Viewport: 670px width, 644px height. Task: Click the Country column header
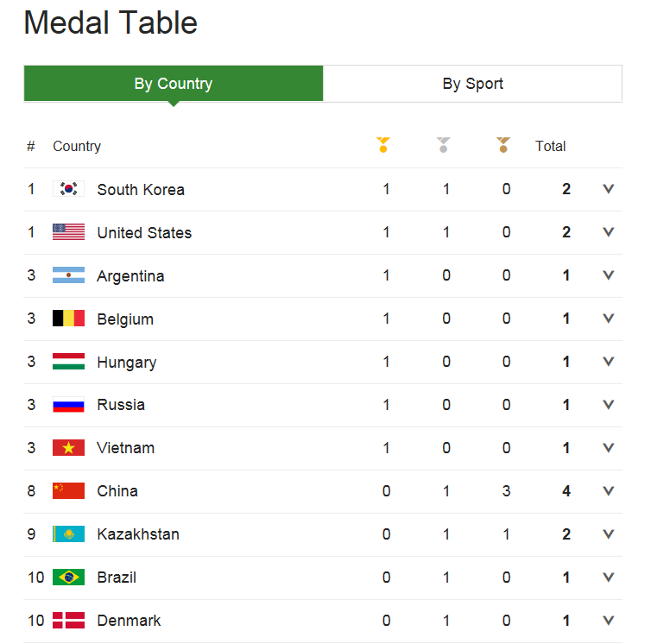coord(77,146)
